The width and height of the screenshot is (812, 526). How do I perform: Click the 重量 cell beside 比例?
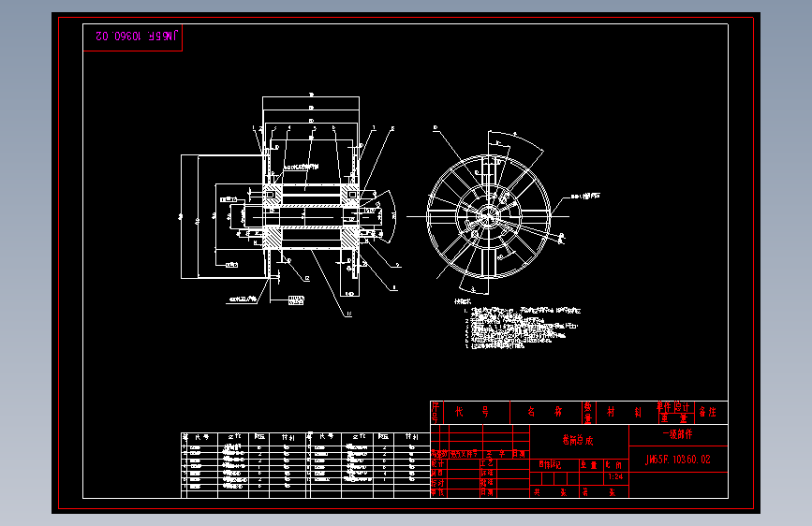(589, 465)
